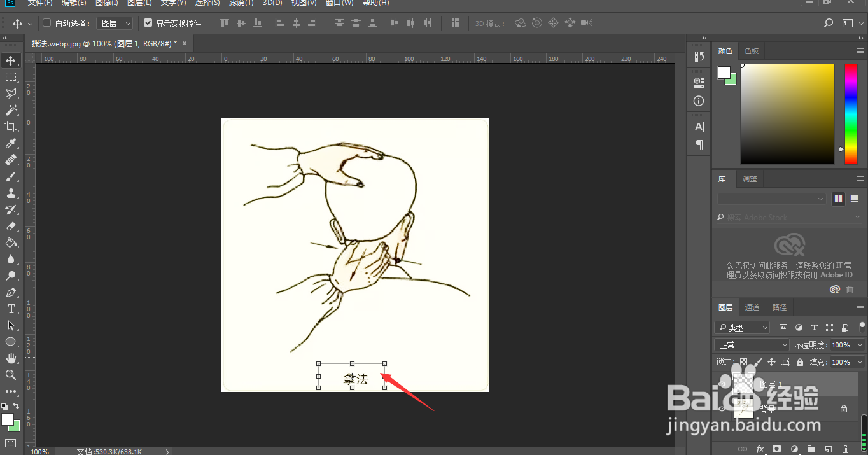
Task: Open the library selection dropdown
Action: (771, 199)
